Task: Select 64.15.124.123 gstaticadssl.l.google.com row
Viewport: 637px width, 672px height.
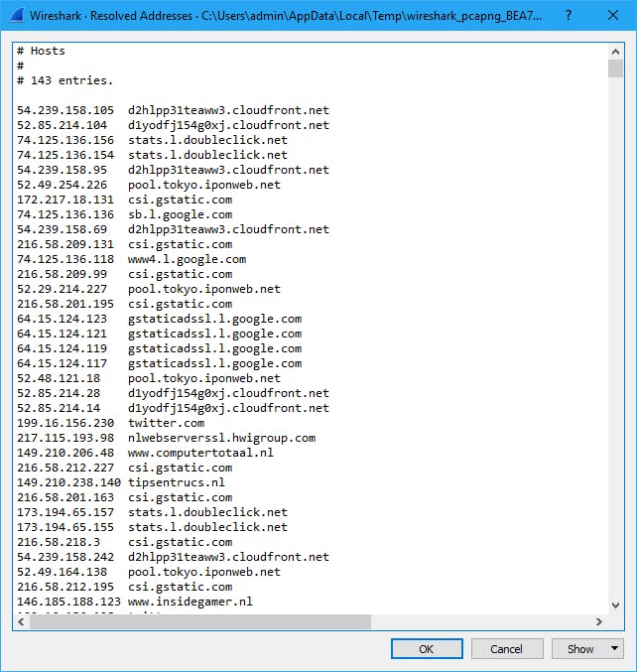Action: 160,319
